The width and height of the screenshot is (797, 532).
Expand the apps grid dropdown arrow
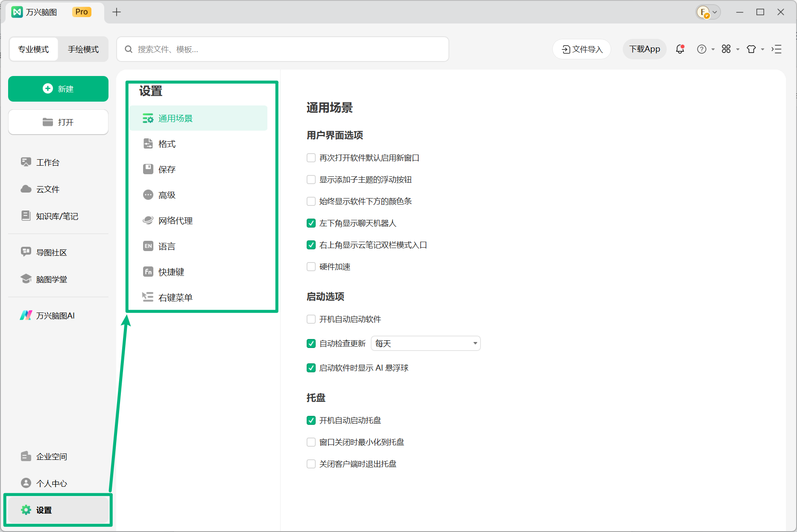738,50
